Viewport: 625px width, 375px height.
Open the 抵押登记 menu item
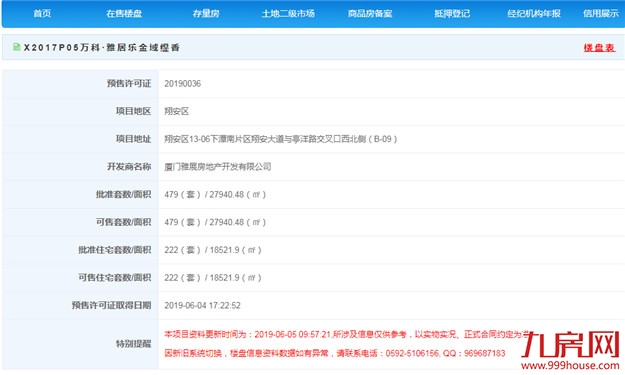tap(452, 14)
